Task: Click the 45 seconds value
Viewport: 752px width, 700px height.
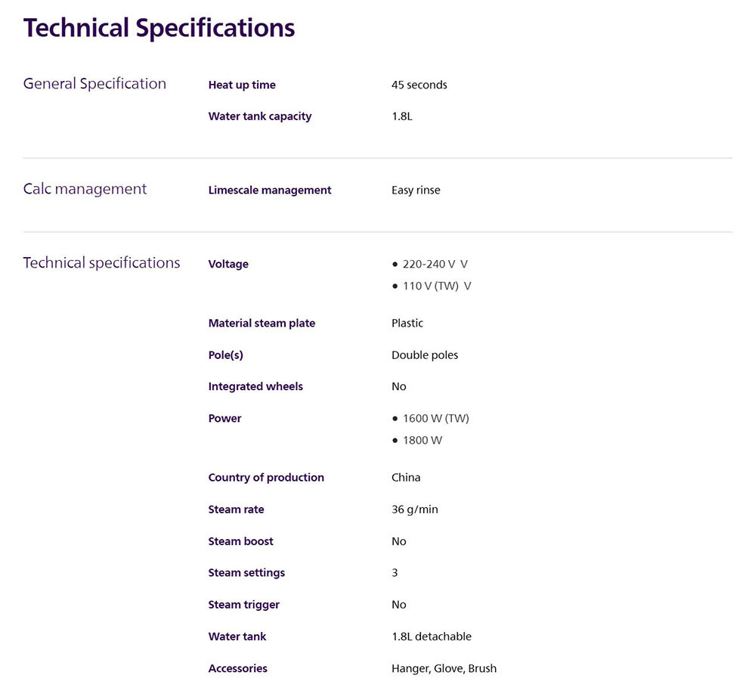Action: 419,85
